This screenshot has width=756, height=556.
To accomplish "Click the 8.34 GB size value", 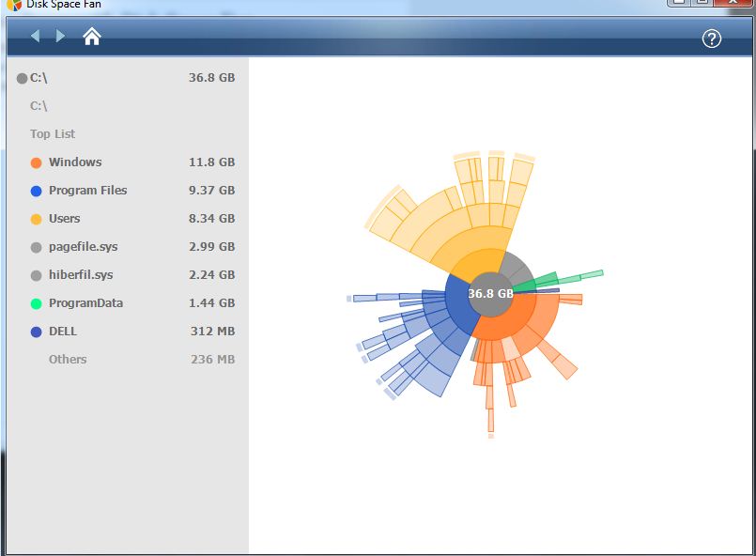I will click(x=211, y=219).
